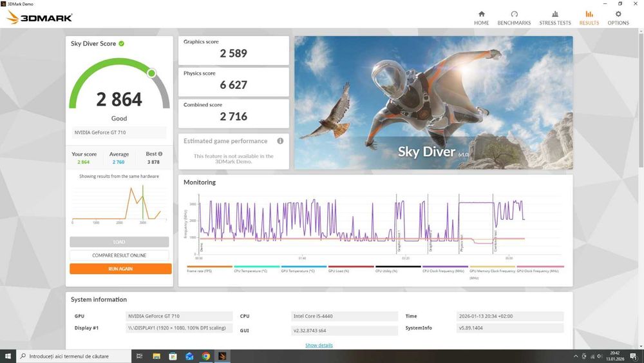Show hidden tray icons chevron
The height and width of the screenshot is (363, 644).
(575, 357)
